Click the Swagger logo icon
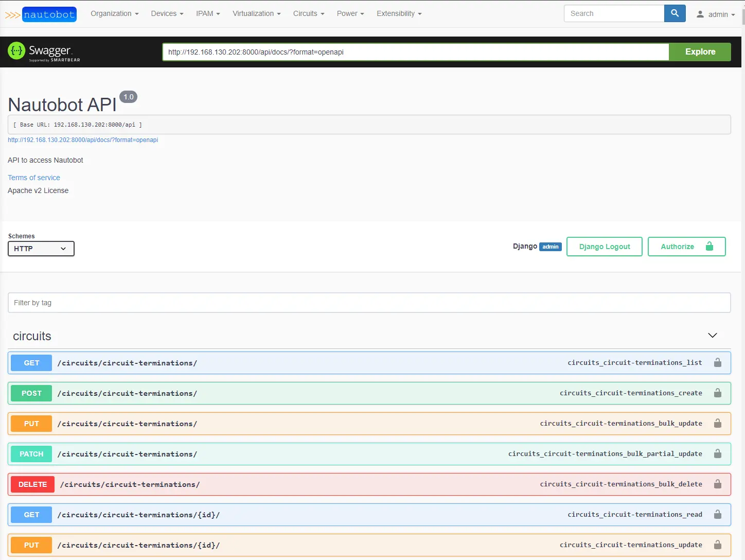 [16, 51]
